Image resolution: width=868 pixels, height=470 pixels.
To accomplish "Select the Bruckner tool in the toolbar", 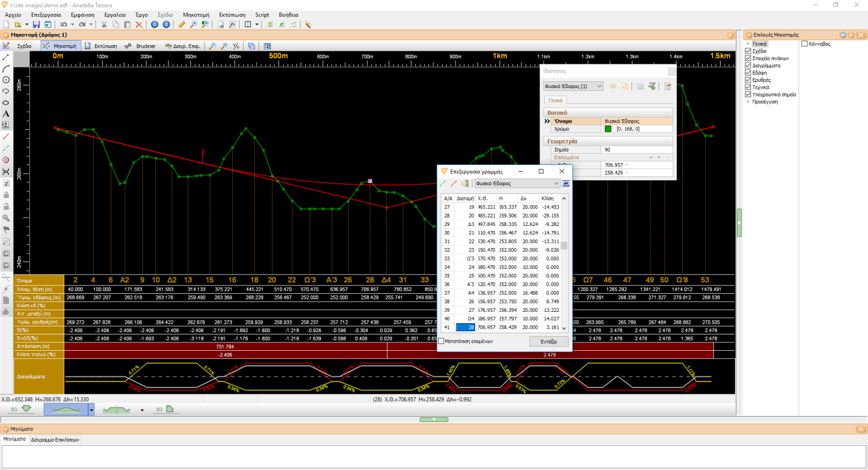I will pos(145,46).
